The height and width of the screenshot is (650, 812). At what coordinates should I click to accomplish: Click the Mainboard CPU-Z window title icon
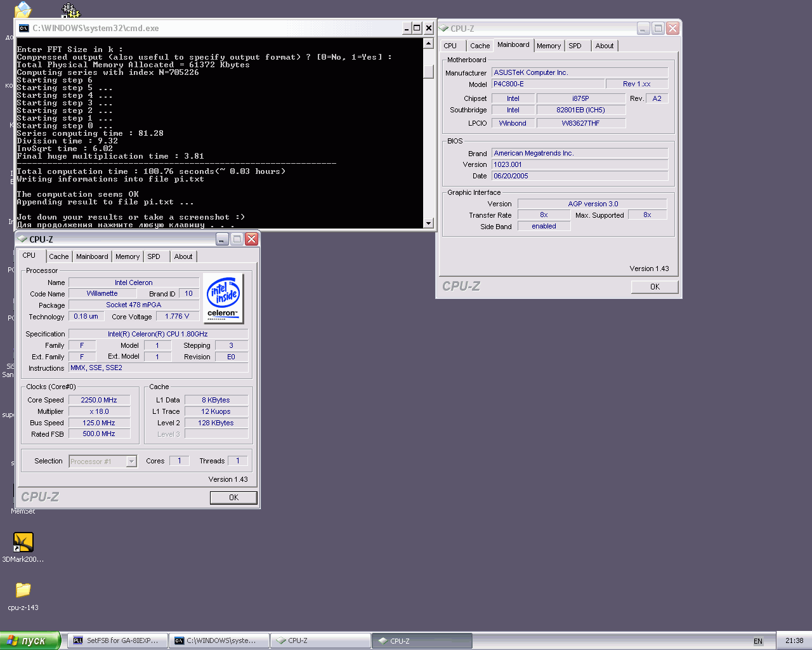[444, 29]
